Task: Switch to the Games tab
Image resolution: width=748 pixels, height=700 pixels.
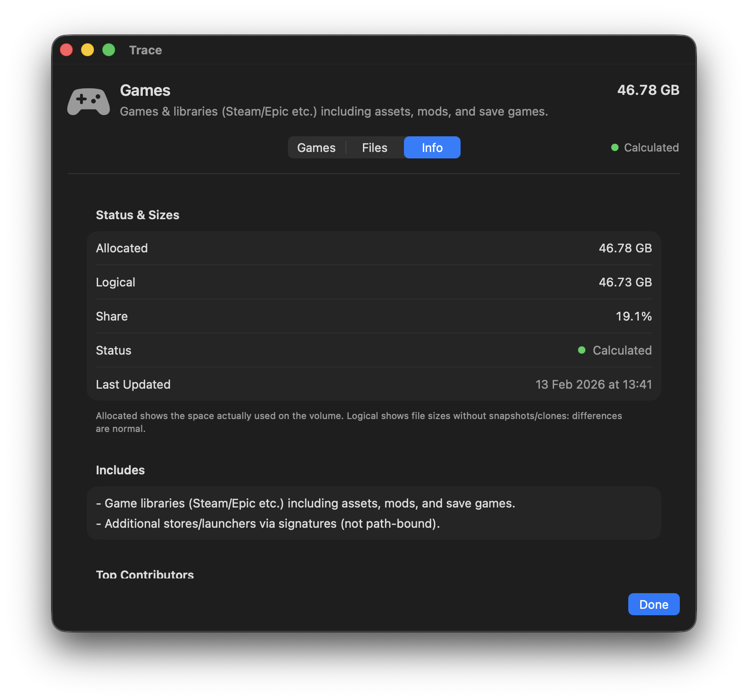Action: (316, 147)
